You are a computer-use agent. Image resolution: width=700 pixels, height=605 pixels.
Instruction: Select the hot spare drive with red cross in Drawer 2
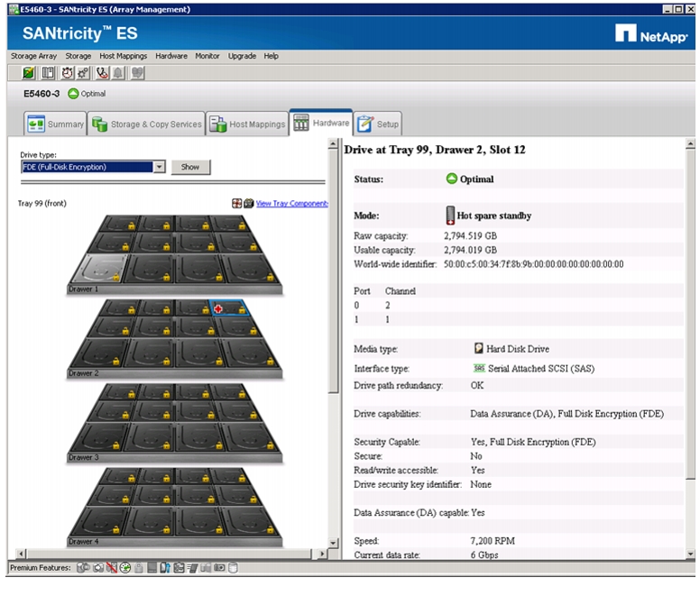coord(229,307)
